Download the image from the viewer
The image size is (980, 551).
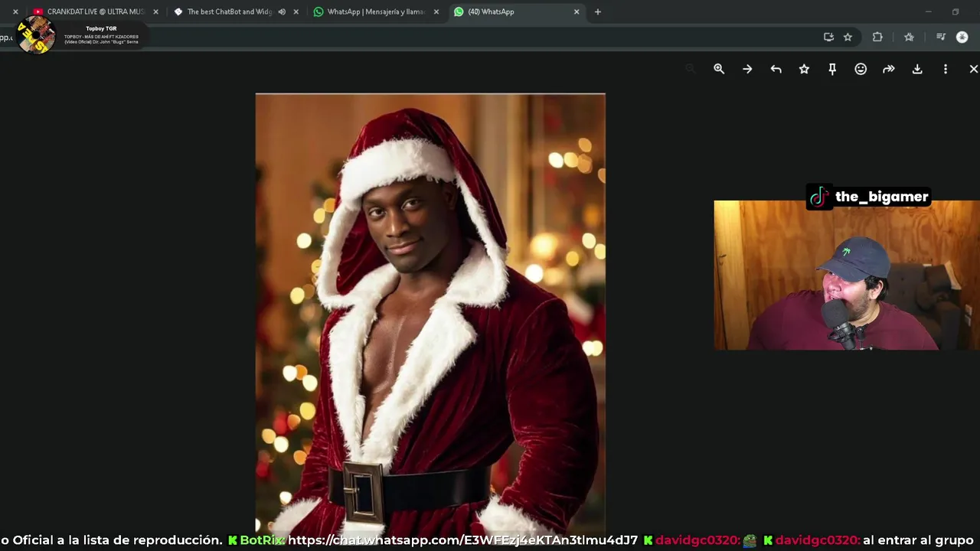(917, 69)
